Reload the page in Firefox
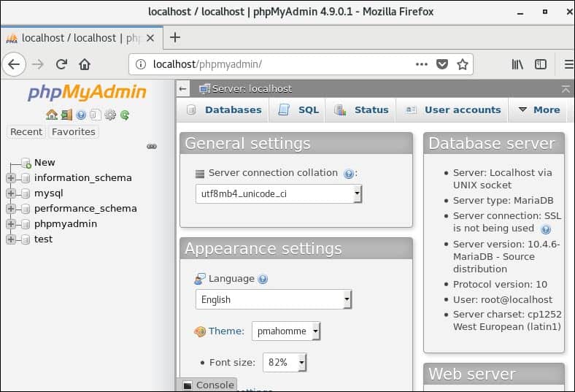The width and height of the screenshot is (575, 392). click(x=61, y=64)
